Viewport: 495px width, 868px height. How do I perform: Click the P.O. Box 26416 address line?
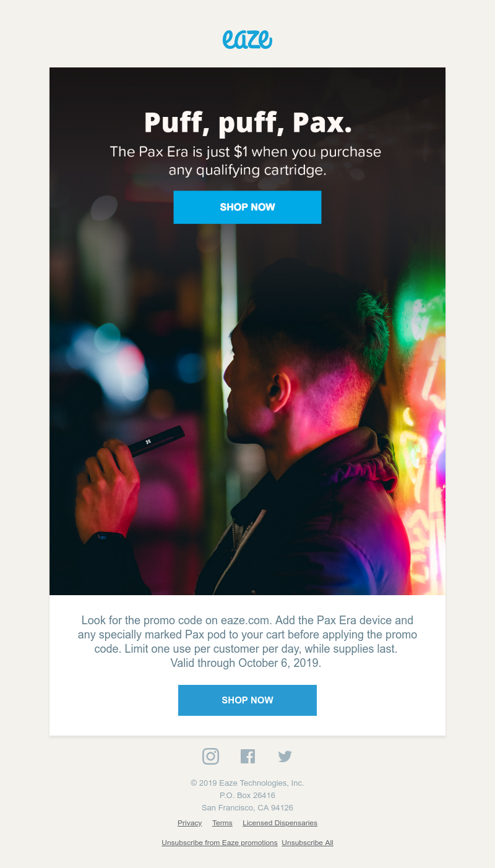247,795
